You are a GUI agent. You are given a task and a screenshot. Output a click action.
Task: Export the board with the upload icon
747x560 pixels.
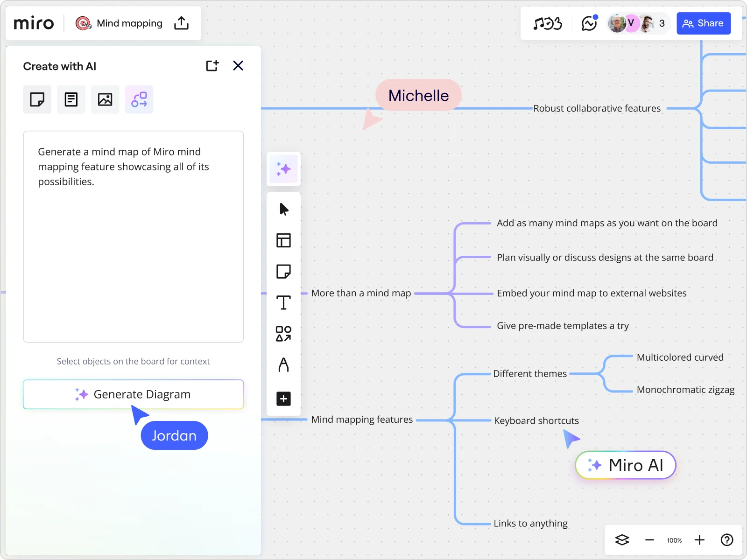coord(181,23)
